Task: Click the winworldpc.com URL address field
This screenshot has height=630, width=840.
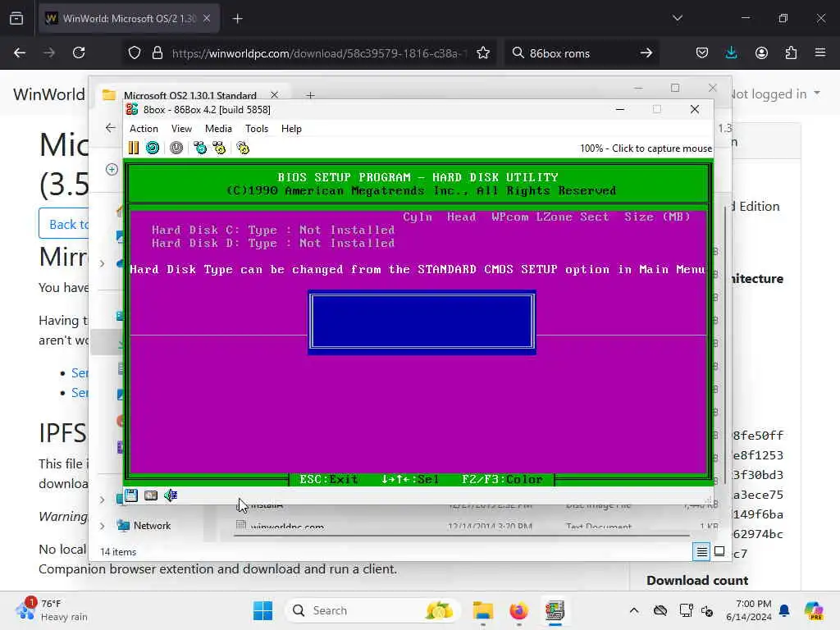Action: [320, 53]
